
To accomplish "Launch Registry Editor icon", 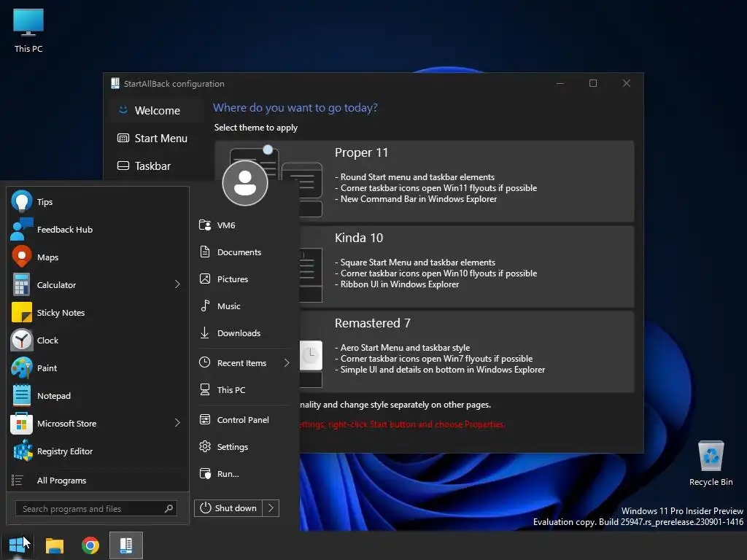I will [23, 451].
